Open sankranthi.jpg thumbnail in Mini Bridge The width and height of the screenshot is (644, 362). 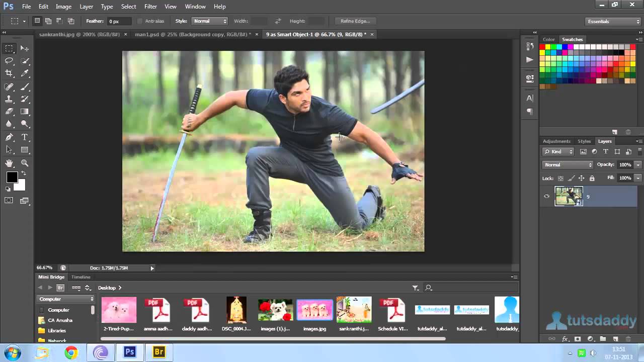coord(354,310)
